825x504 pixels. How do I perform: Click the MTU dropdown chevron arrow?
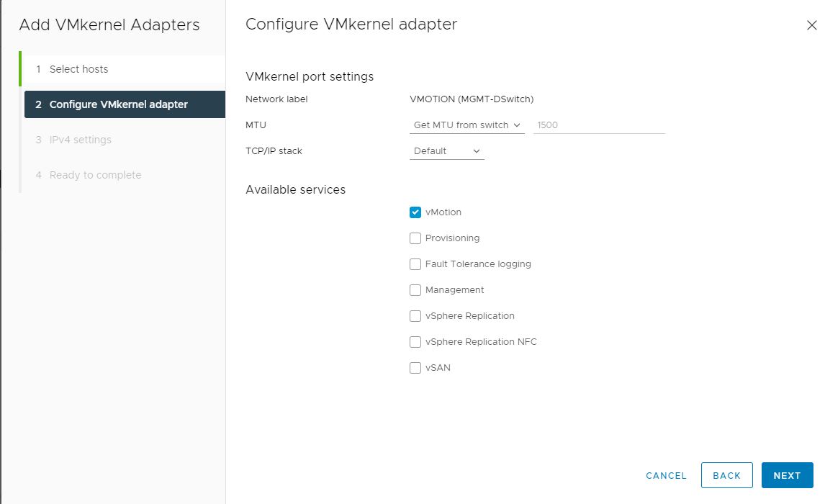[517, 125]
